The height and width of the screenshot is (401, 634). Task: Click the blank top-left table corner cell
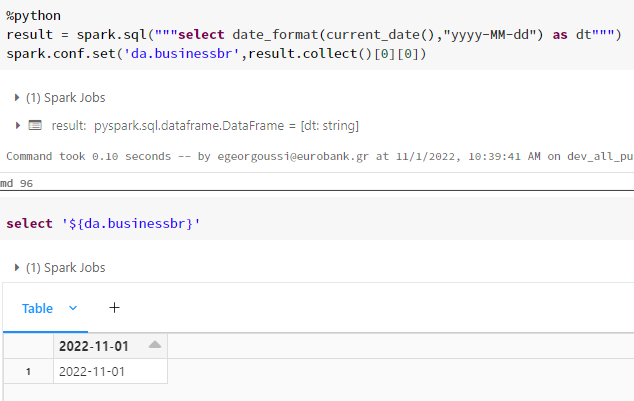pyautogui.click(x=28, y=346)
